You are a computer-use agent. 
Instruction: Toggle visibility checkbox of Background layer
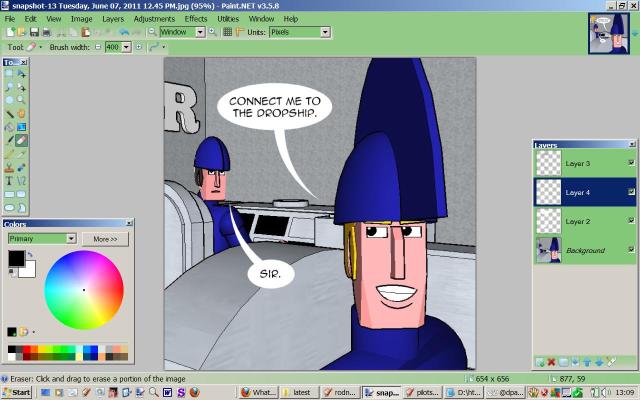point(630,249)
